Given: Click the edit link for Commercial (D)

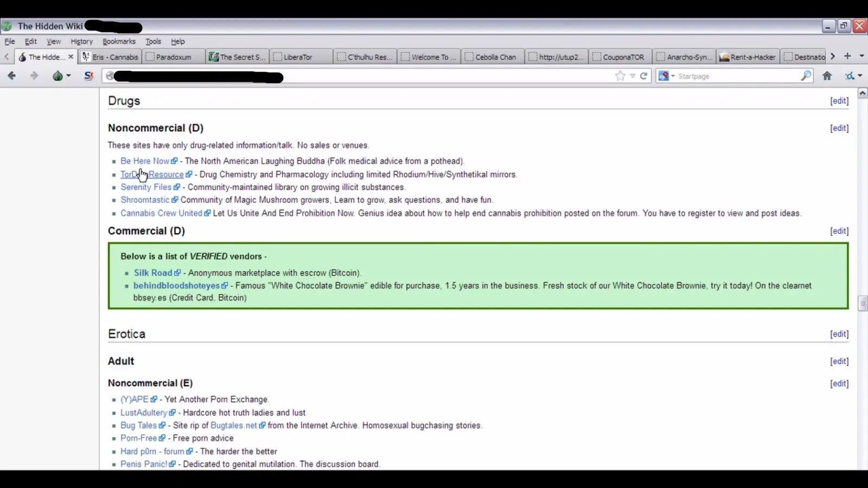Looking at the screenshot, I should [x=839, y=231].
